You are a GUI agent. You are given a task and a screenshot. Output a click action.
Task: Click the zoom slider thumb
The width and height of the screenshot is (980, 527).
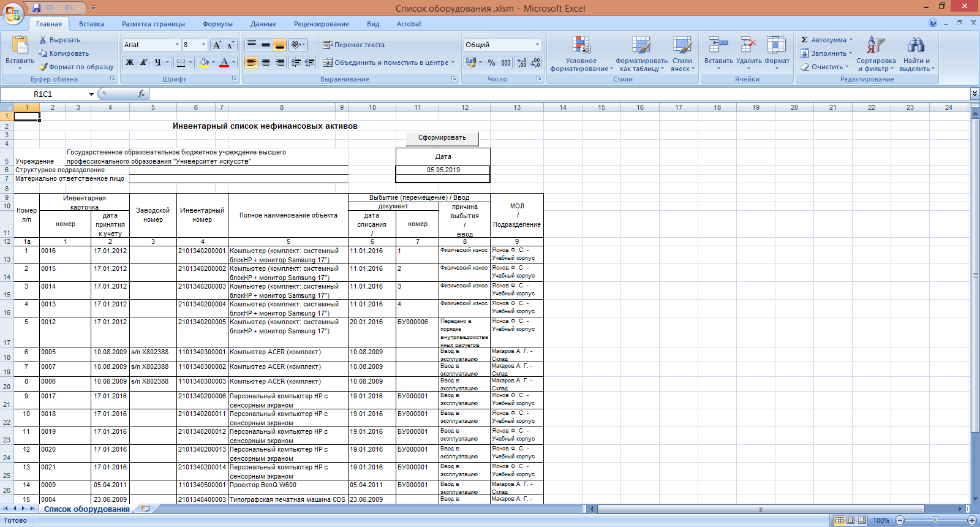pyautogui.click(x=935, y=520)
